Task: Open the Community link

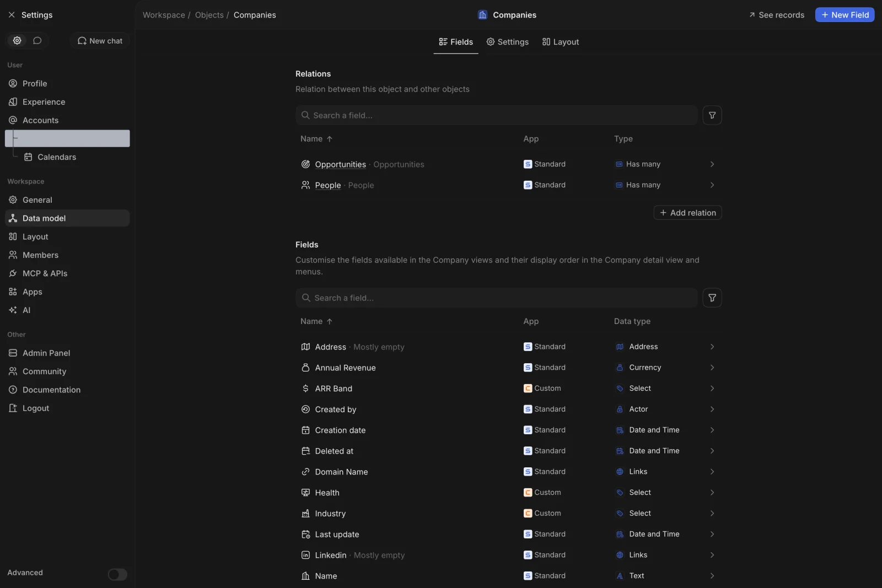Action: point(67,371)
